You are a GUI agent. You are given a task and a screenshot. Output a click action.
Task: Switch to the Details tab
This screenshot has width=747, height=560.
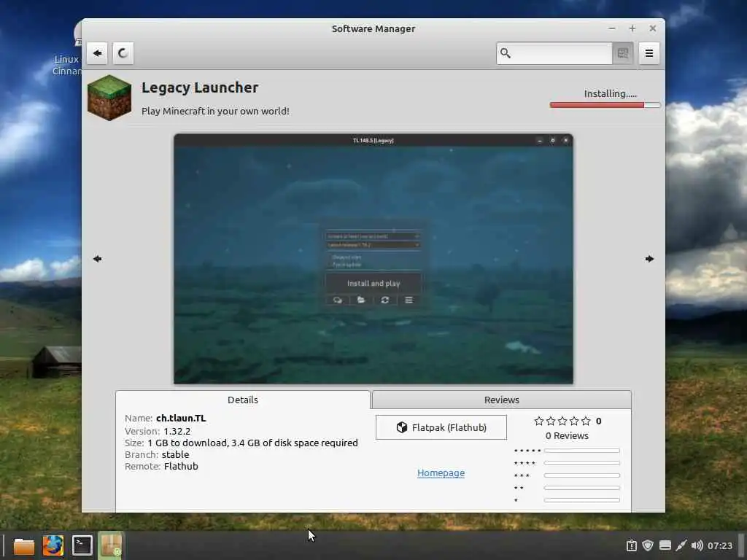(x=242, y=400)
